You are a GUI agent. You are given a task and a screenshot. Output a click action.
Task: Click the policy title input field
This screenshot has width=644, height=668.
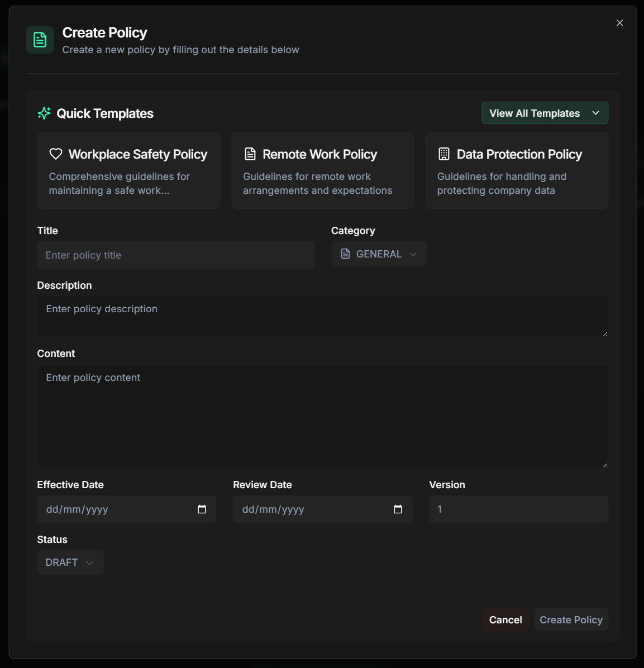[x=175, y=255]
